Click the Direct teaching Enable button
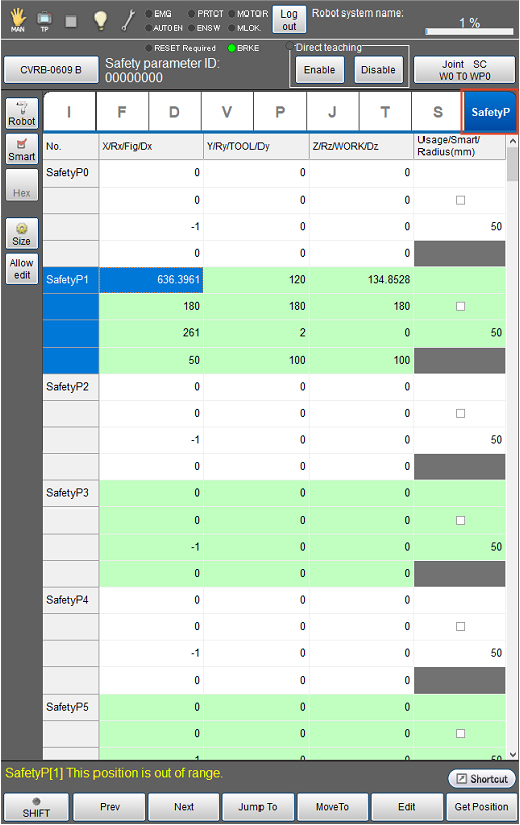520x825 pixels. (x=319, y=70)
